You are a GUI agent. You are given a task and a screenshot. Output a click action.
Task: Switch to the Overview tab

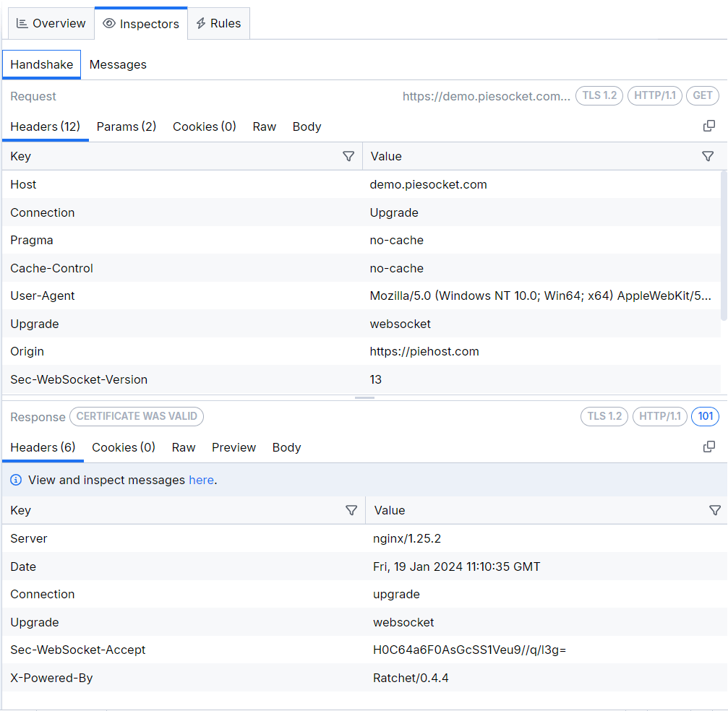tap(51, 22)
